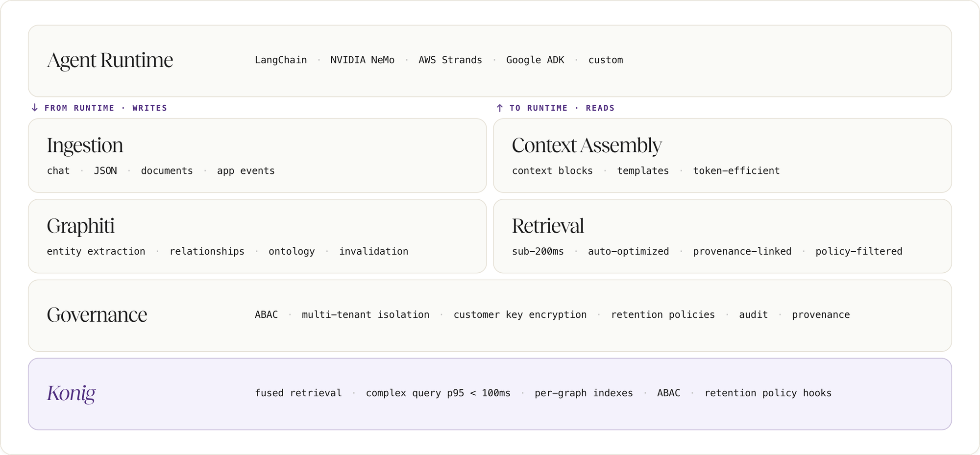Screen dimensions: 980x455
Task: Click invalidation label
Action: 373,251
